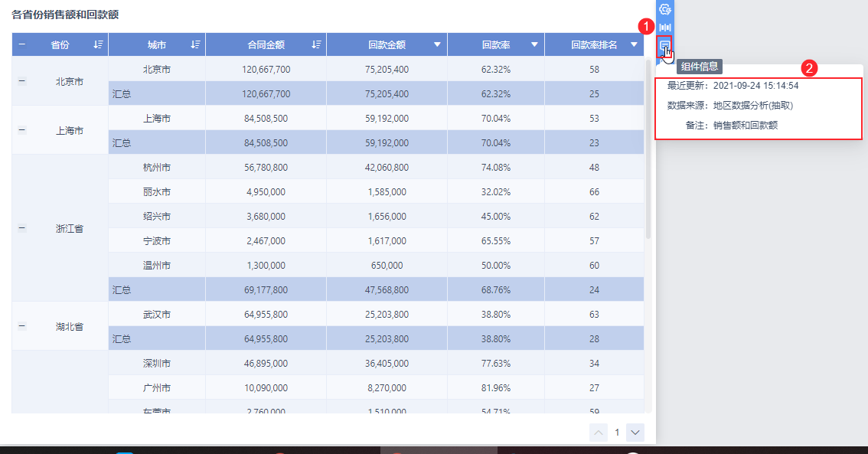Viewport: 868px width, 454px height.
Task: Click the repayment amount 42,060,800
Action: click(x=387, y=167)
